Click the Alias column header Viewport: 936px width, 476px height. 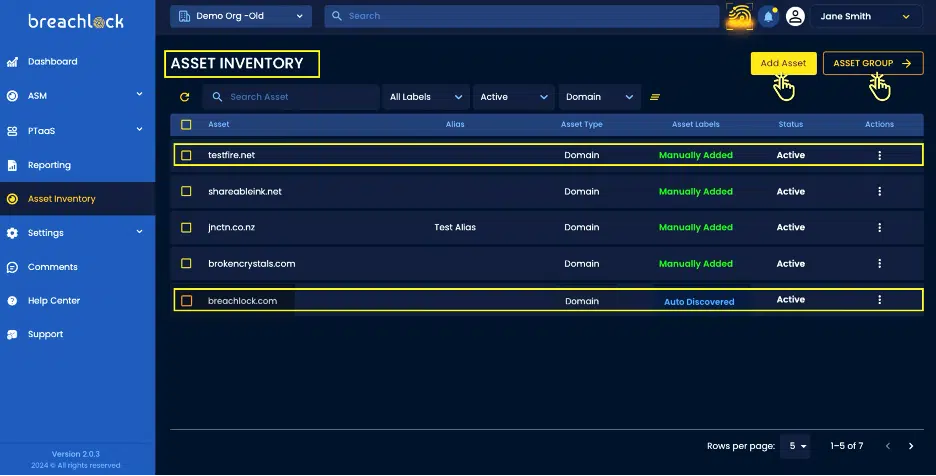click(455, 124)
